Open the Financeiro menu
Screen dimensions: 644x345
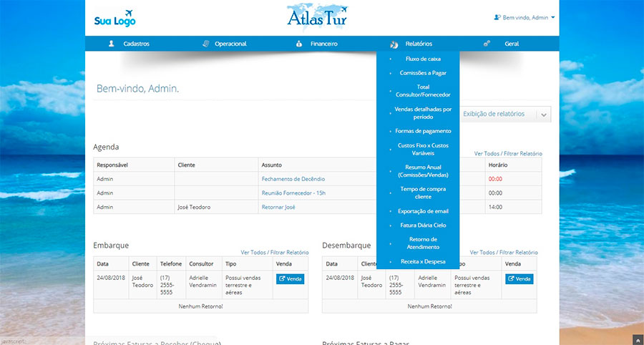pyautogui.click(x=323, y=44)
